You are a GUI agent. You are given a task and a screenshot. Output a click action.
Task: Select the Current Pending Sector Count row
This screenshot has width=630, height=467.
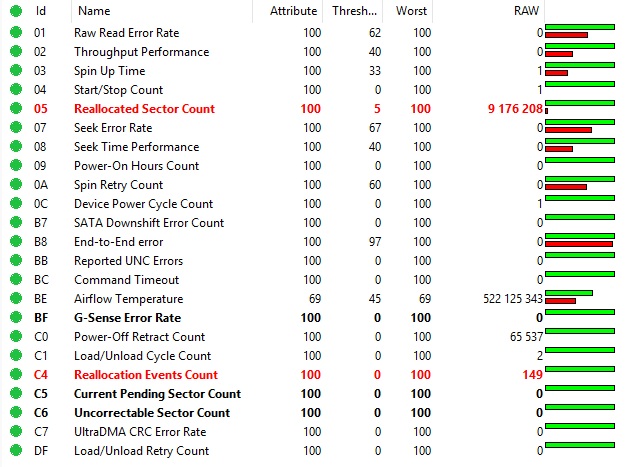(157, 394)
